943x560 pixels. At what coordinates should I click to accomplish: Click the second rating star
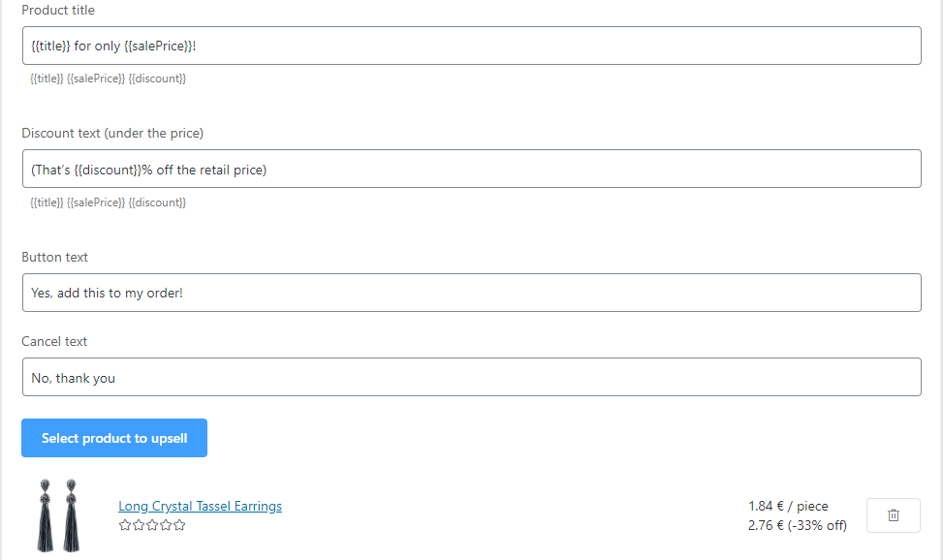click(139, 525)
